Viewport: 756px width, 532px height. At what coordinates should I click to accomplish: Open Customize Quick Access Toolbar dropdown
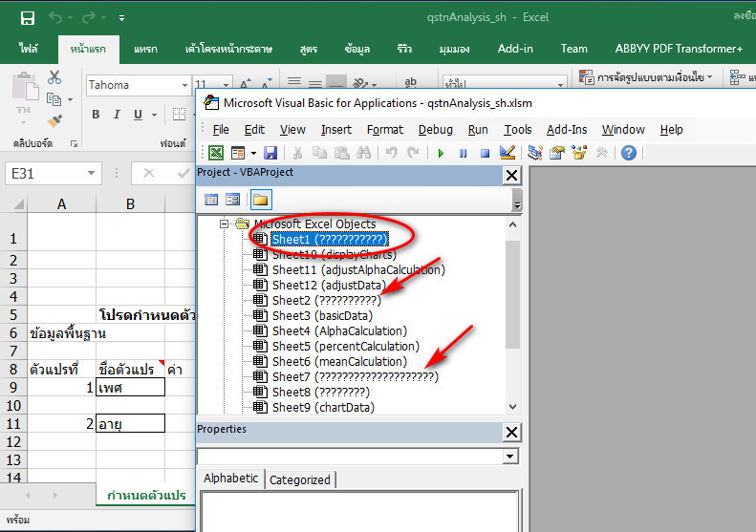[121, 18]
